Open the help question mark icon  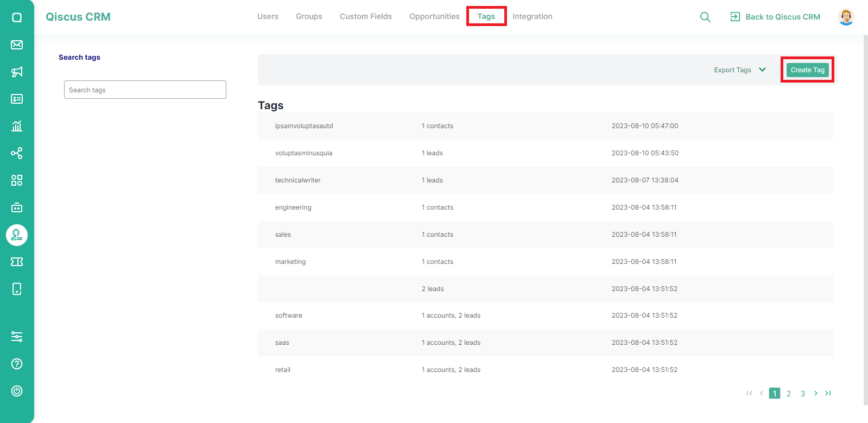point(17,364)
